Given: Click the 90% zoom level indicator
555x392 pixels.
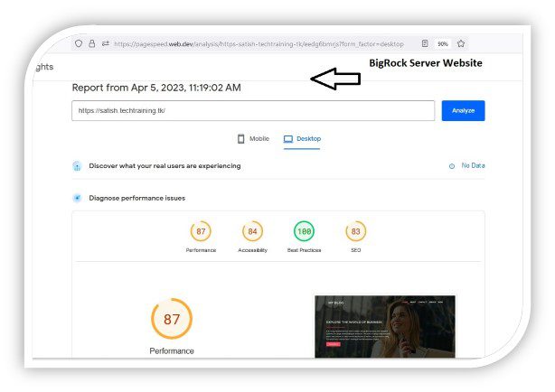Looking at the screenshot, I should point(443,43).
